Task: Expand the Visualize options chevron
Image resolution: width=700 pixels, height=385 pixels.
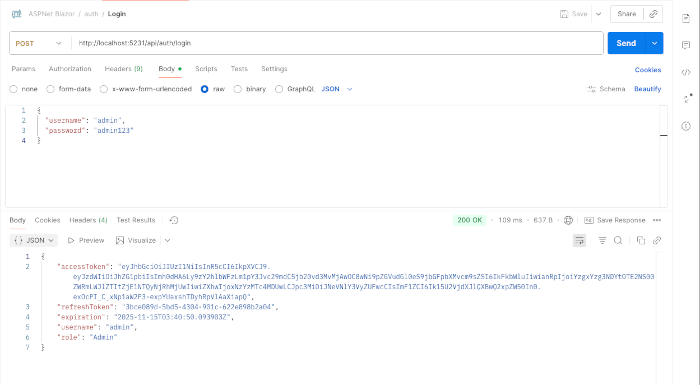Action: (167, 240)
